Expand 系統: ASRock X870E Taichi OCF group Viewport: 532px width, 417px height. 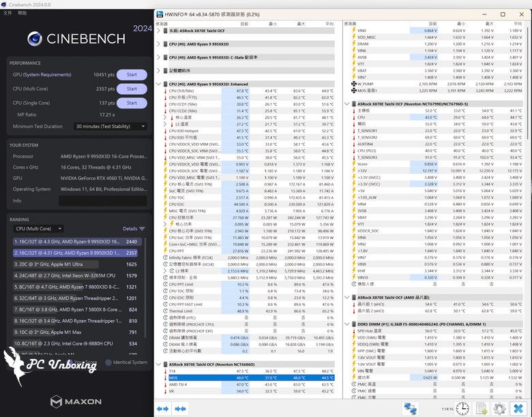(x=158, y=31)
